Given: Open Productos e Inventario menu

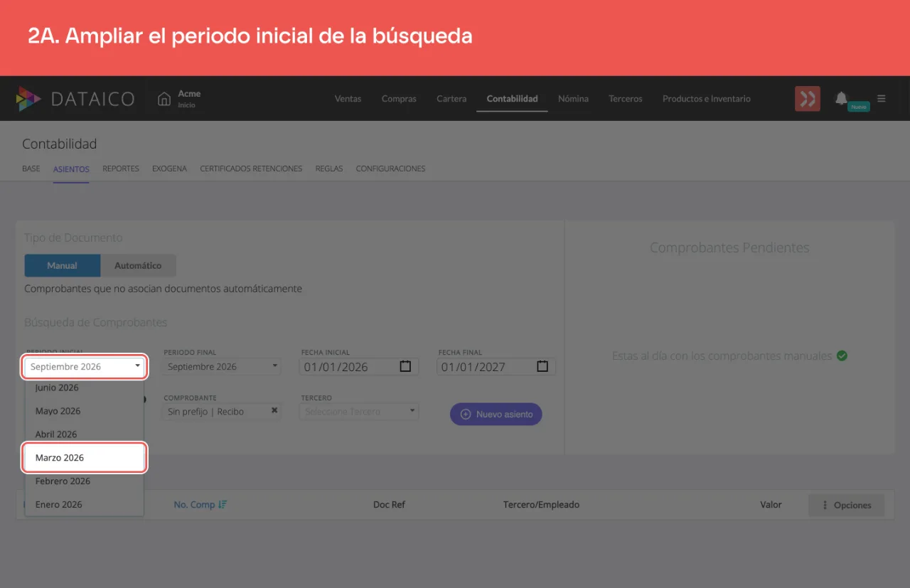Looking at the screenshot, I should click(x=707, y=99).
